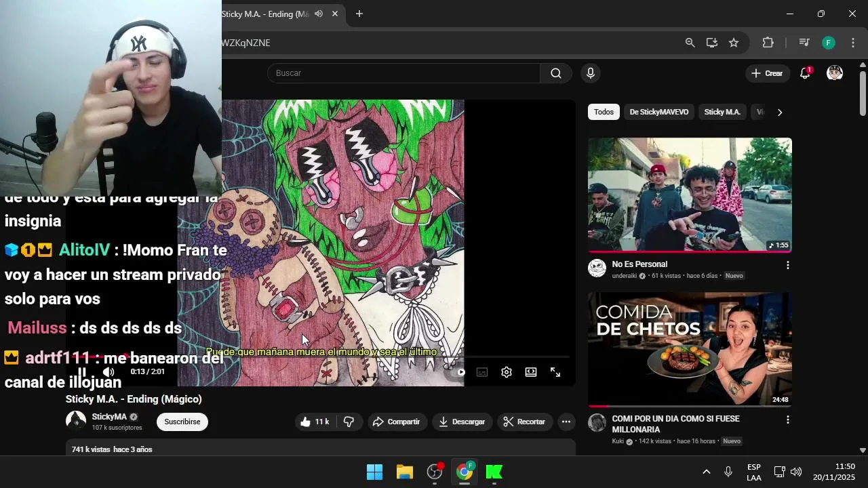Image resolution: width=868 pixels, height=488 pixels.
Task: Open the Windows Start menu
Action: coord(374,472)
